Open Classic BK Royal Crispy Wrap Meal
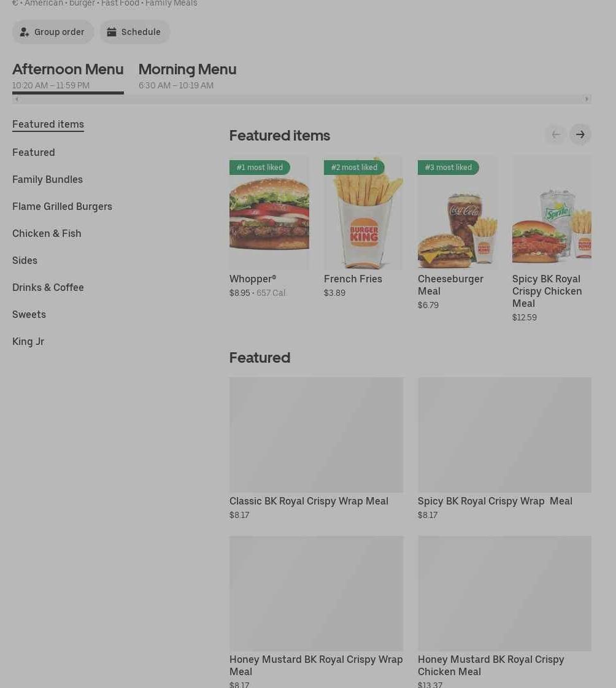 [317, 449]
